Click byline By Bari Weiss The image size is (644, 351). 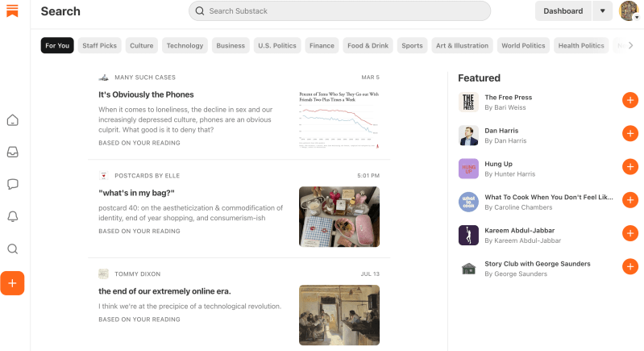coord(505,107)
